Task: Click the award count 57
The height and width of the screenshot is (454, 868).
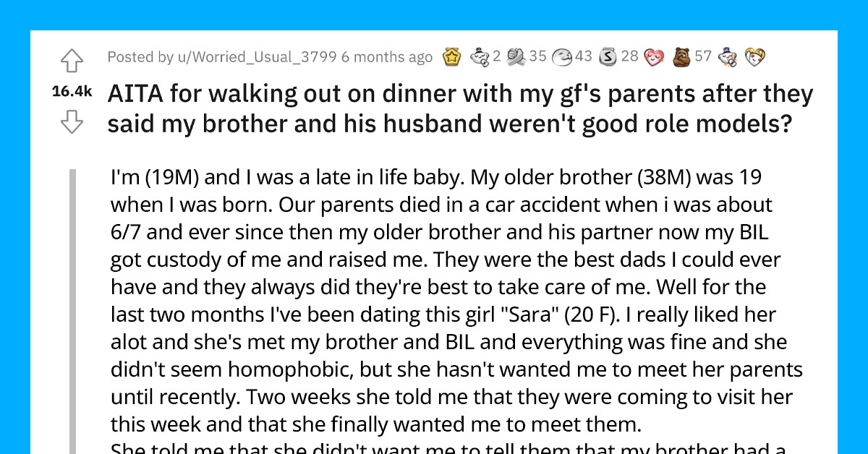Action: [702, 56]
